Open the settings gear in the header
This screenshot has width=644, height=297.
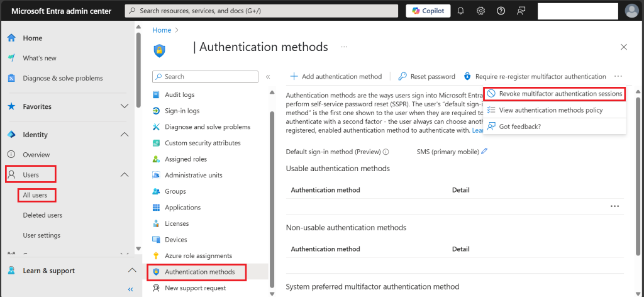(x=480, y=11)
